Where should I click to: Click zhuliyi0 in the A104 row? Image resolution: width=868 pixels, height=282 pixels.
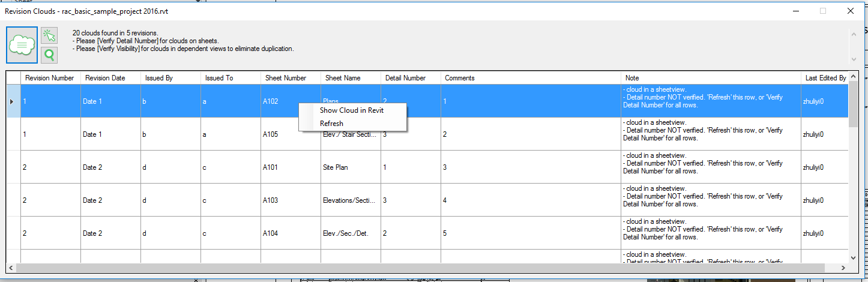[825, 233]
